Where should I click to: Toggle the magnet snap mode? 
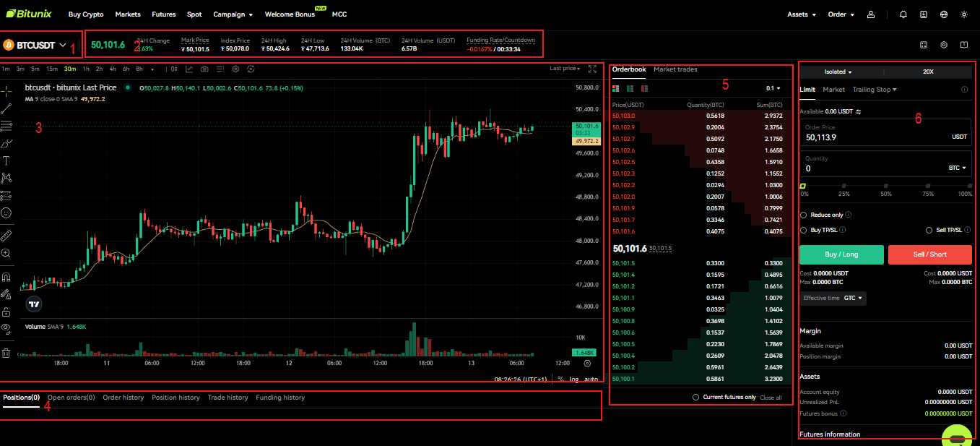6,277
